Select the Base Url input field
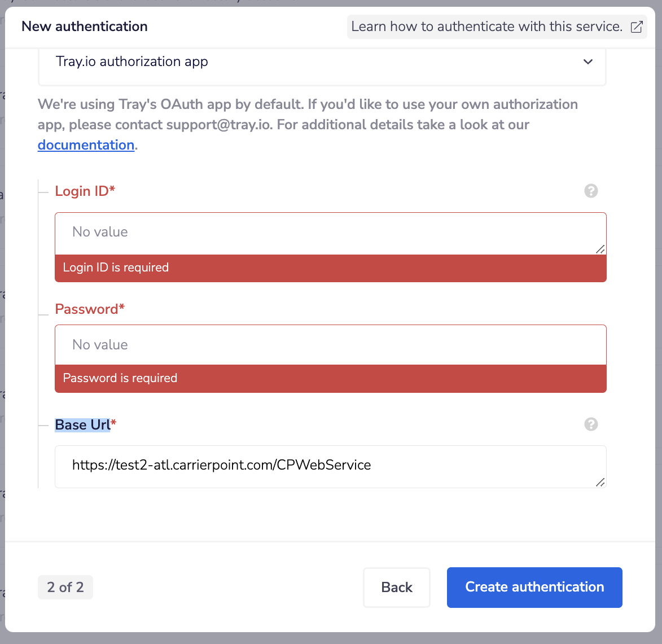The height and width of the screenshot is (644, 662). coord(330,465)
